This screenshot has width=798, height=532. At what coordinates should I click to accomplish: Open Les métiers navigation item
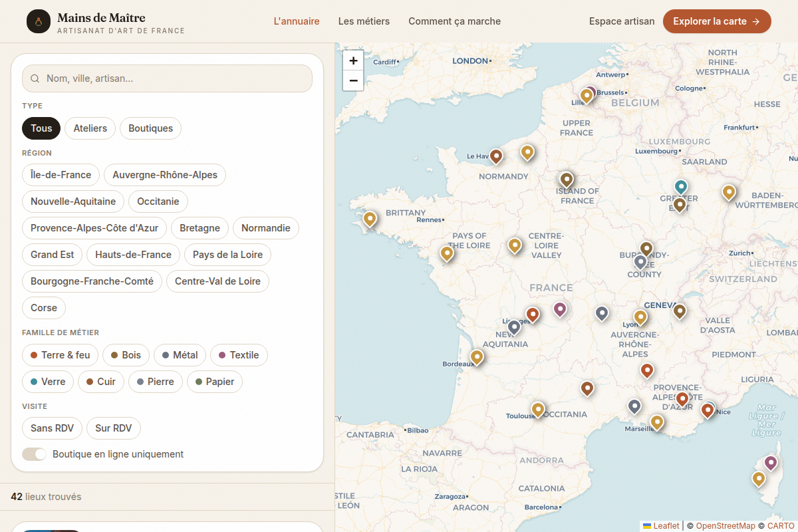(x=364, y=21)
